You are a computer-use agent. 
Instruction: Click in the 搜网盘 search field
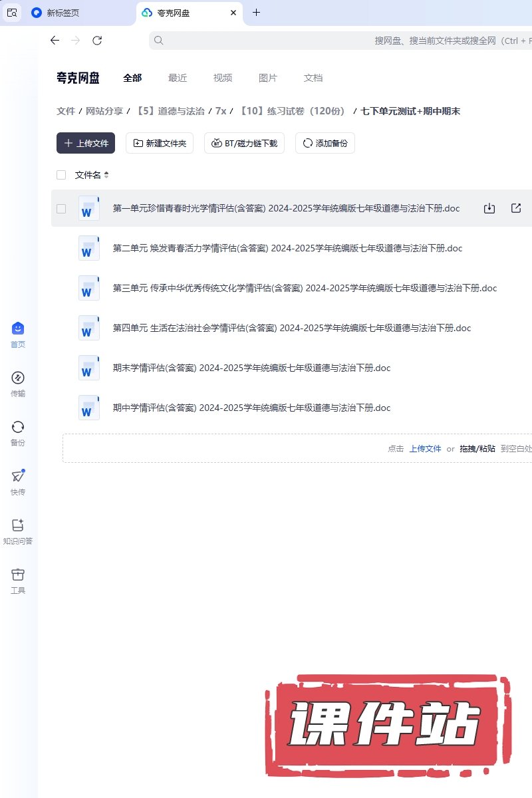(332, 41)
